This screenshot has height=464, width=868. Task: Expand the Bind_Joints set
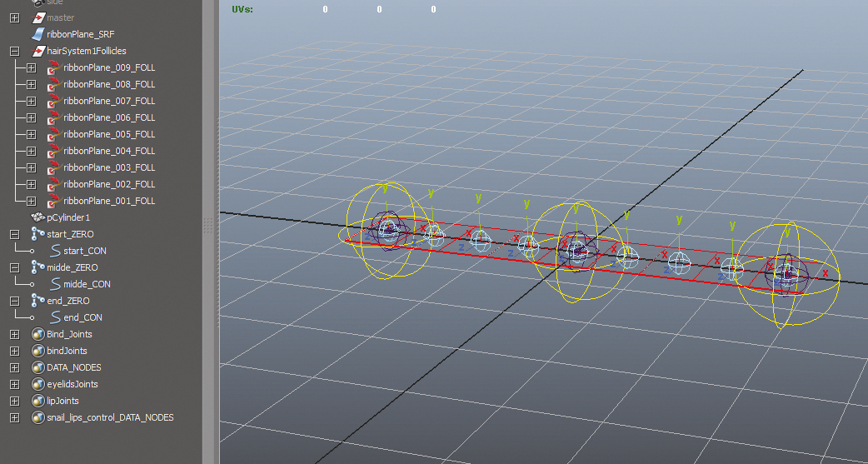[x=15, y=334]
